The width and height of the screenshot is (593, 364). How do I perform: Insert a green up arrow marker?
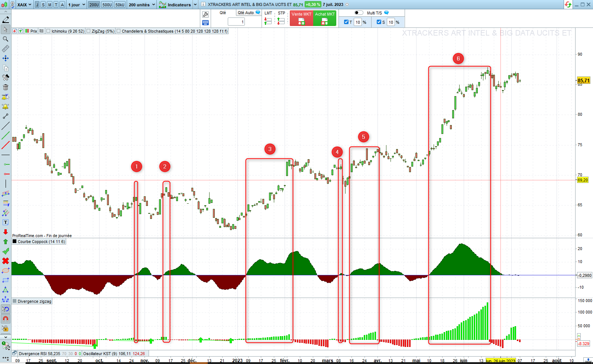[6, 242]
